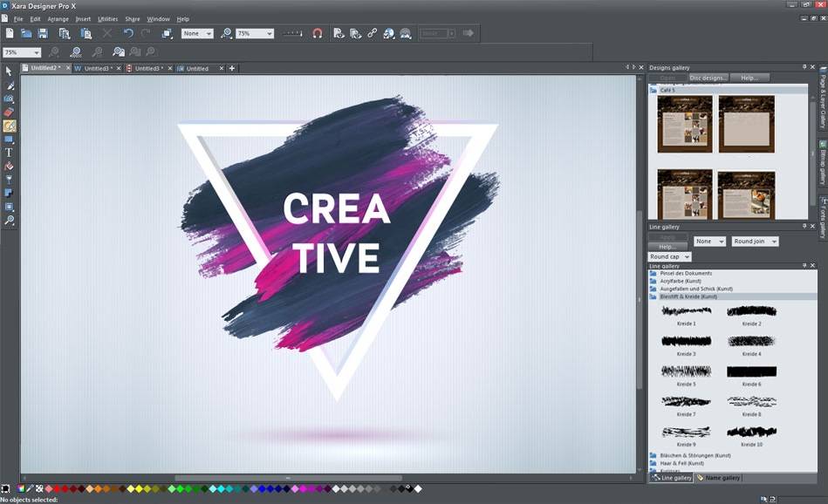Activate the Text tool
The height and width of the screenshot is (504, 828).
click(x=9, y=153)
